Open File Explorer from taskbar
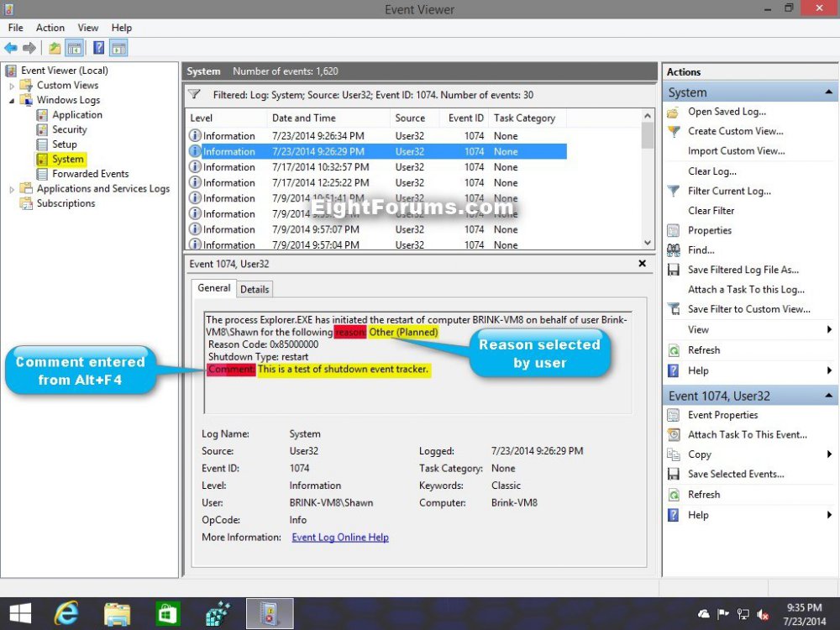This screenshot has width=840, height=630. 117,614
